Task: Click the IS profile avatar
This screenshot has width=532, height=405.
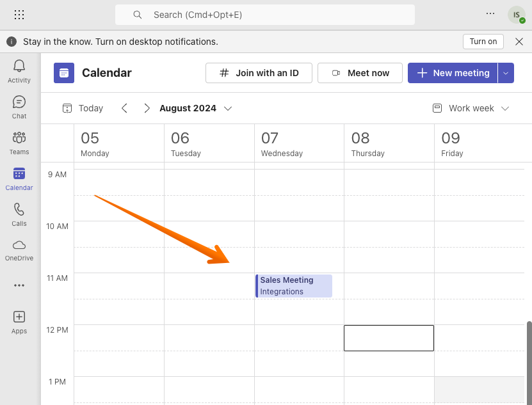Action: tap(516, 14)
